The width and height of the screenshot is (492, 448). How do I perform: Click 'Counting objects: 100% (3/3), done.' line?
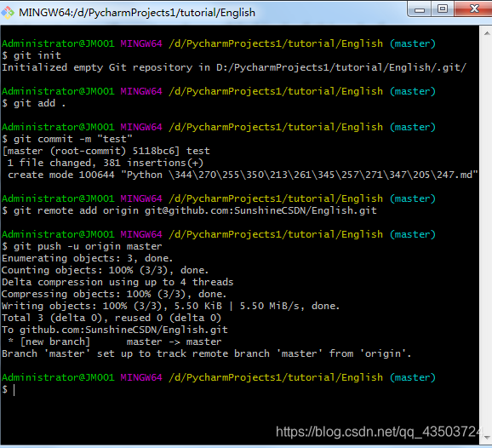tap(105, 270)
